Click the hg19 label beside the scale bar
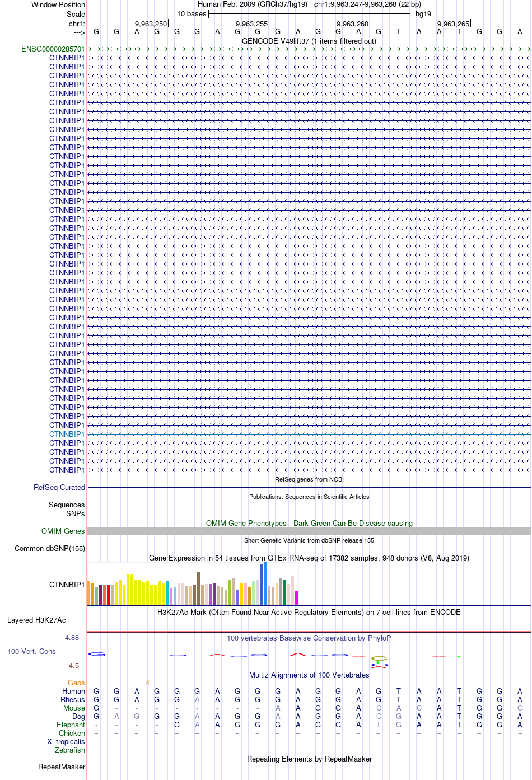Viewport: 532px width, 780px height. pyautogui.click(x=423, y=14)
